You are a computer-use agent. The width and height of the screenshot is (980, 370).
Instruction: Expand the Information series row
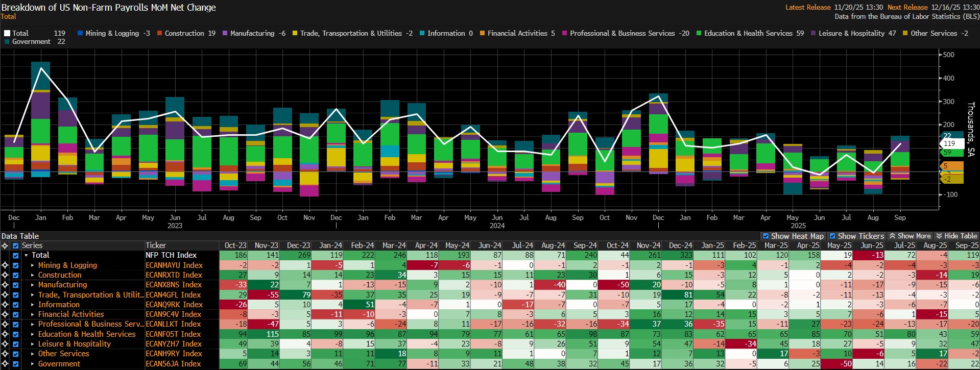[33, 305]
